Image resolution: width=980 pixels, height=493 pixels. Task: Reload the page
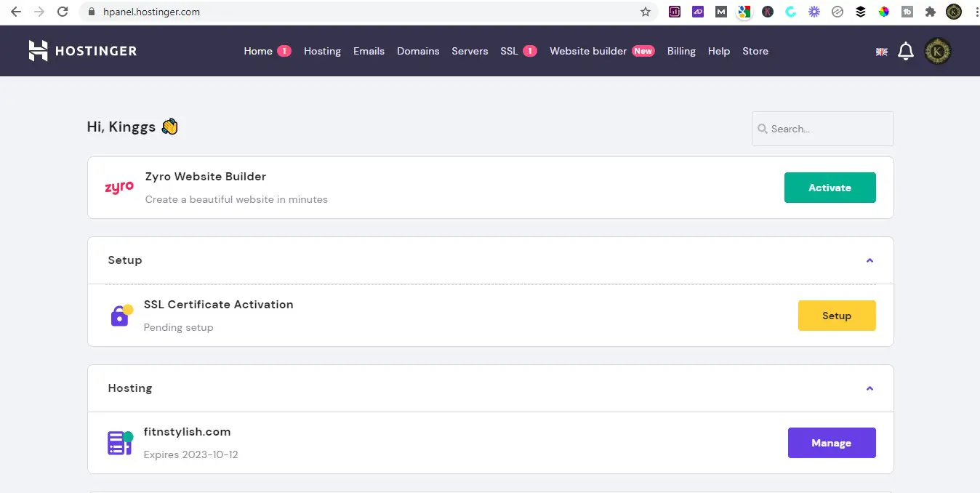[63, 12]
